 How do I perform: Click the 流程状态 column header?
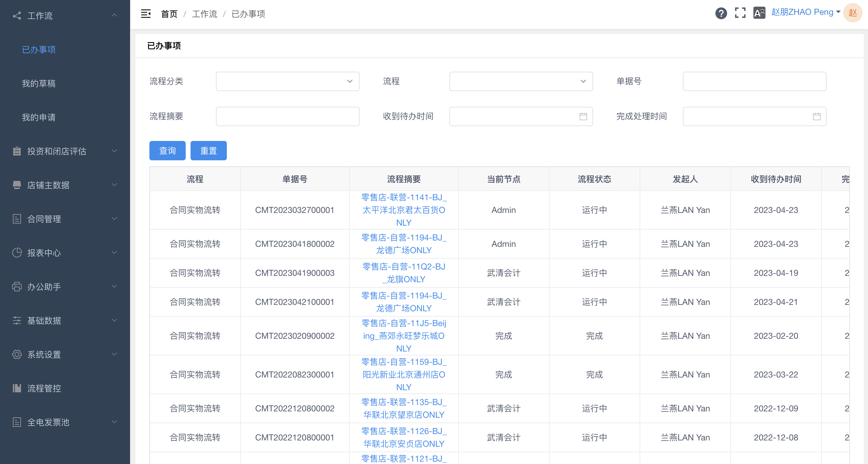tap(594, 179)
